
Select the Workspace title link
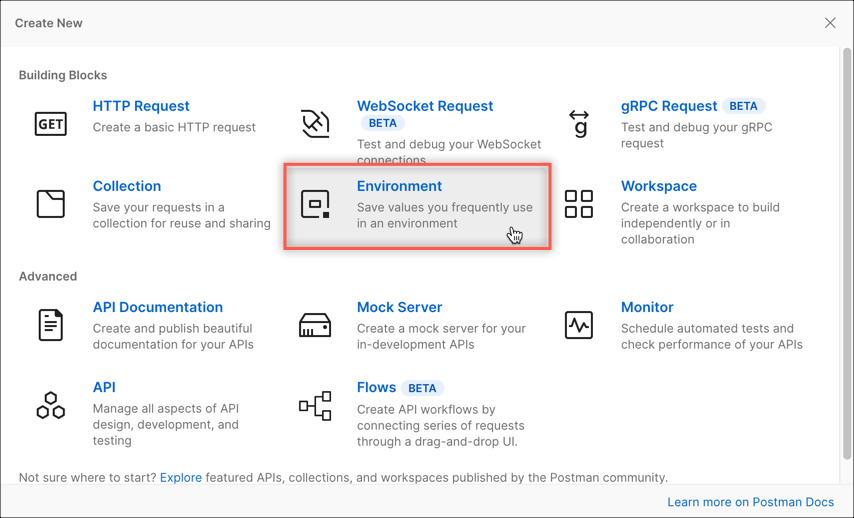pos(659,186)
